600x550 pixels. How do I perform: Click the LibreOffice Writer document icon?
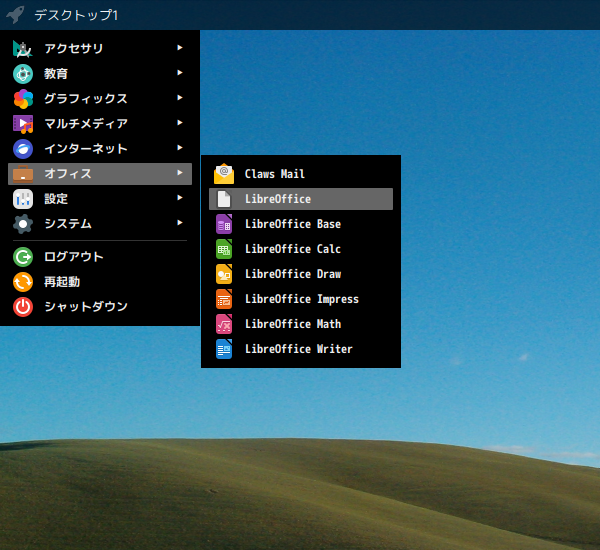224,349
